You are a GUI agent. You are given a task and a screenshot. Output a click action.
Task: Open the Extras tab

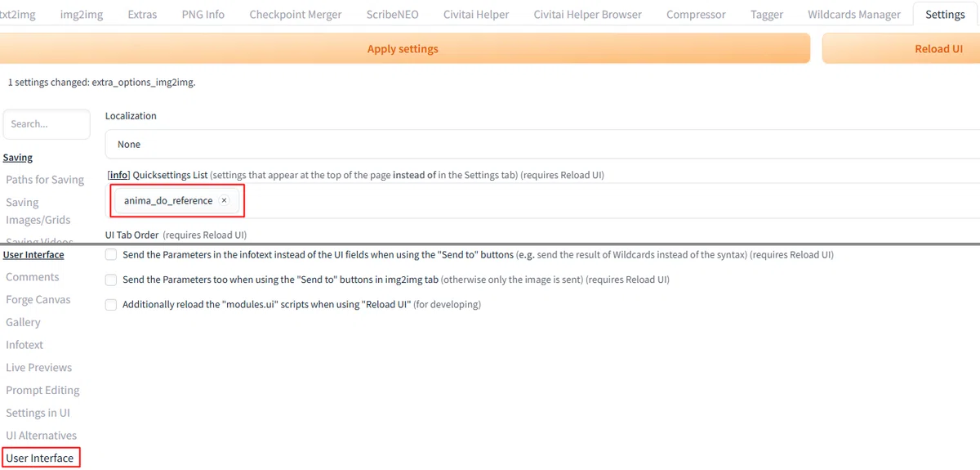tap(142, 14)
